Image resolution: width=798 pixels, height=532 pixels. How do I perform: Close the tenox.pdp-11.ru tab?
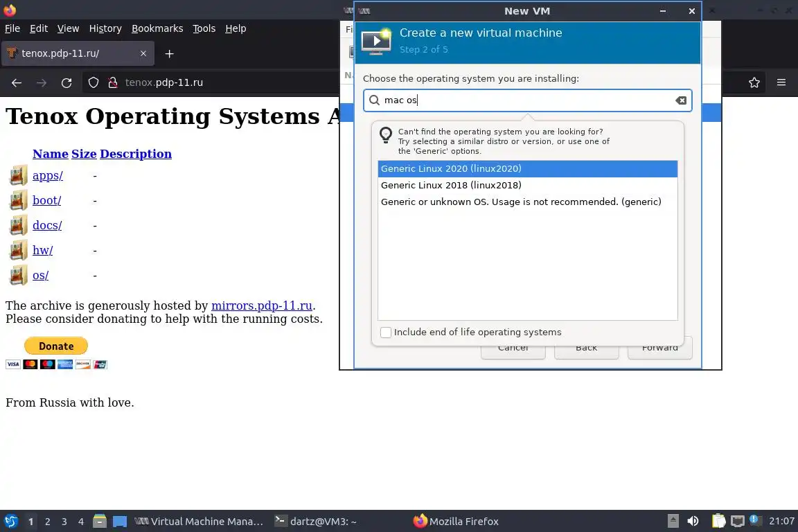[143, 53]
